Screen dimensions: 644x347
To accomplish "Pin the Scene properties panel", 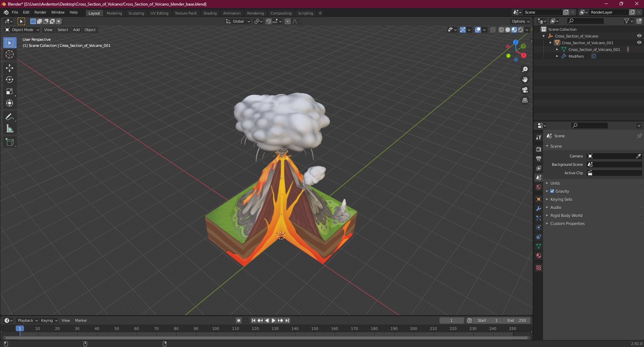I will pyautogui.click(x=639, y=136).
